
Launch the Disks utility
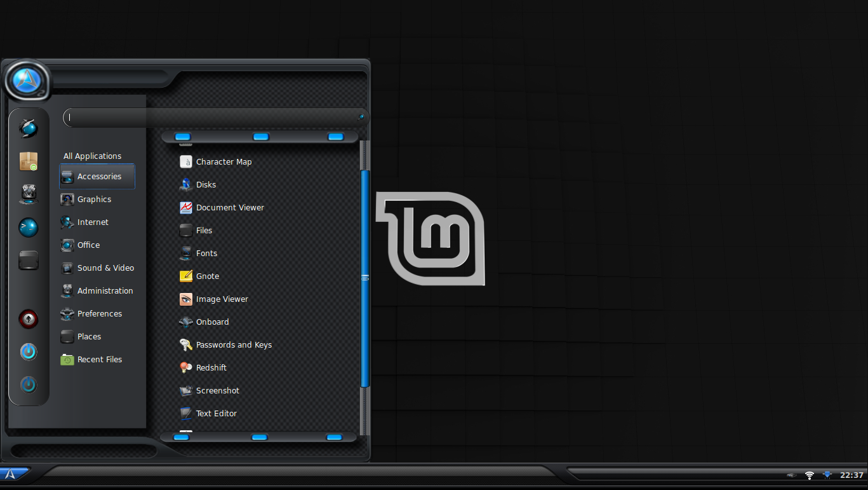[206, 185]
